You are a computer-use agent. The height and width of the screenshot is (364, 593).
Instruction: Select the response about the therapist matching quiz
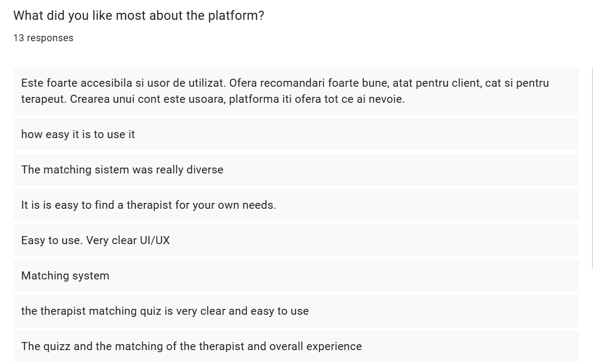(x=165, y=311)
